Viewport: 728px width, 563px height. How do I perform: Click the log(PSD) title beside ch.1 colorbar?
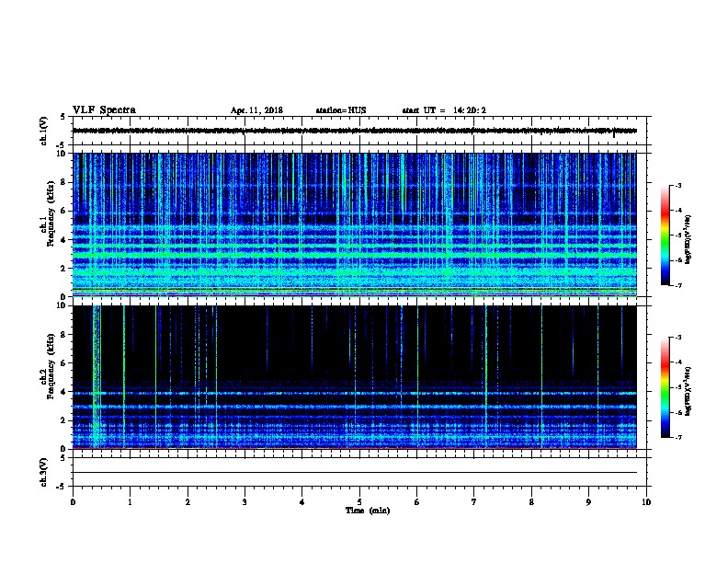(x=688, y=239)
